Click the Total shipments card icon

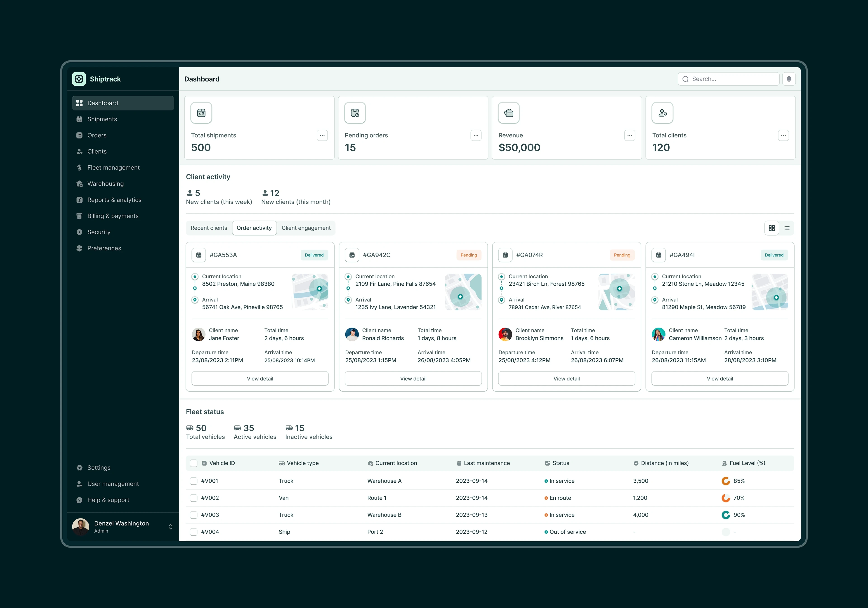tap(201, 113)
